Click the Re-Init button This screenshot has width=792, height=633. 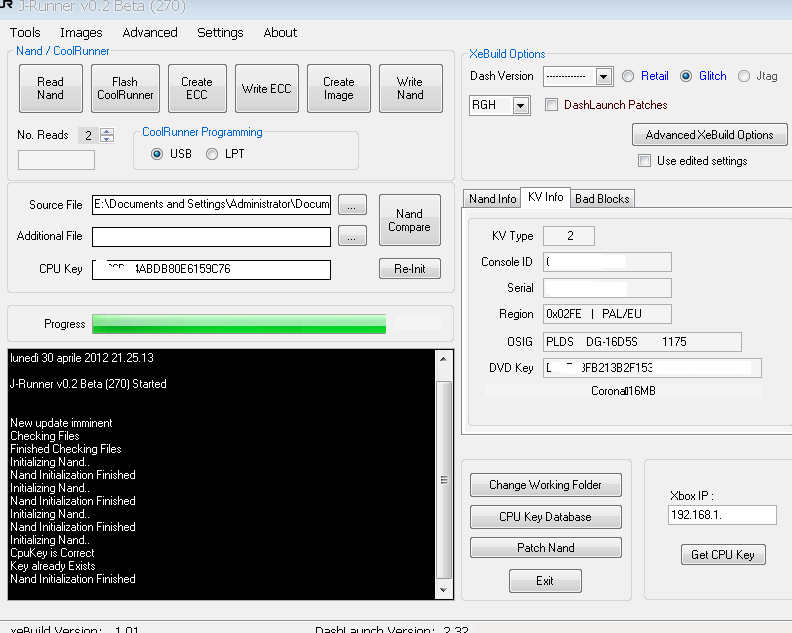[x=410, y=269]
